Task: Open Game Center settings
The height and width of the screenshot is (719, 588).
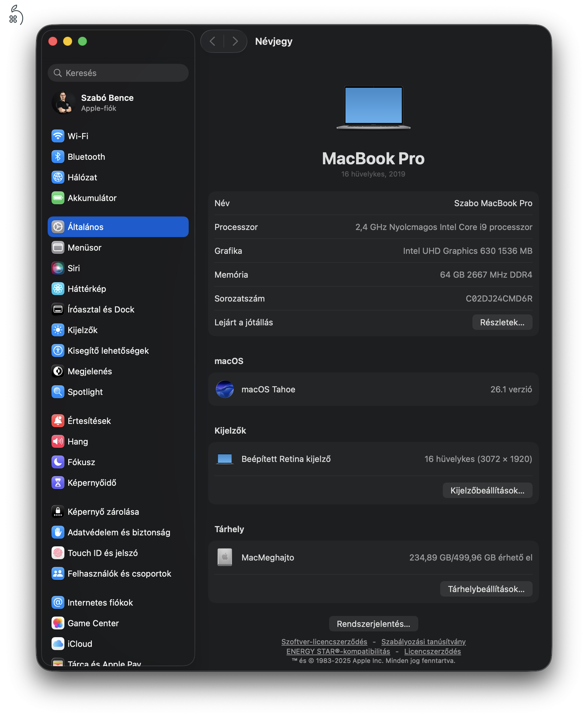Action: [93, 623]
